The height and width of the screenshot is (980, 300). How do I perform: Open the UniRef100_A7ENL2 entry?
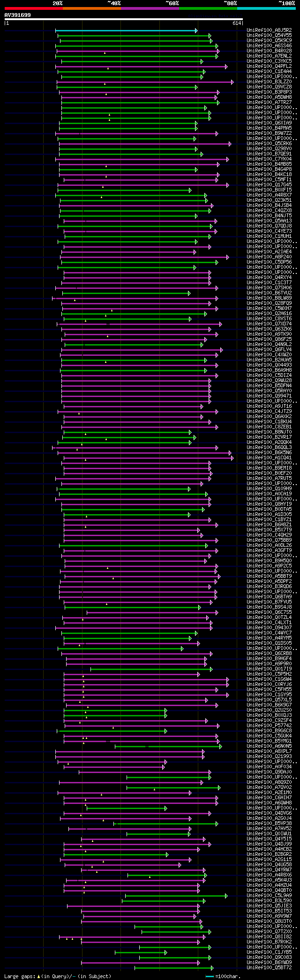pos(269,56)
